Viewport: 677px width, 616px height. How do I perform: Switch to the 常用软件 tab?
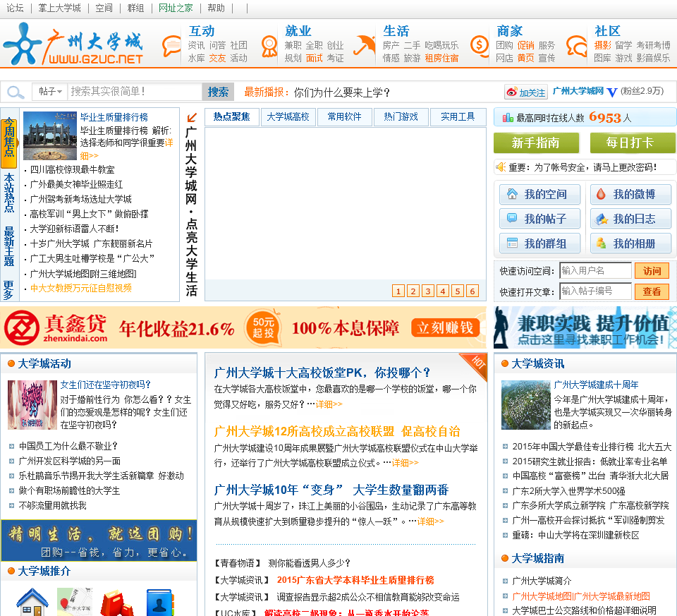tap(345, 116)
